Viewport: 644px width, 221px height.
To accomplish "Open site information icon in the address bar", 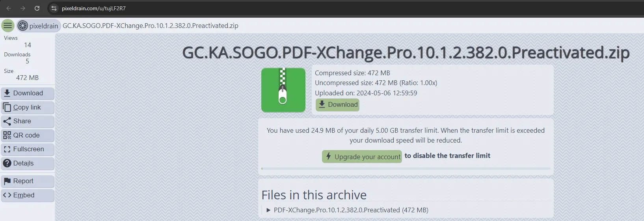I will coord(54,8).
